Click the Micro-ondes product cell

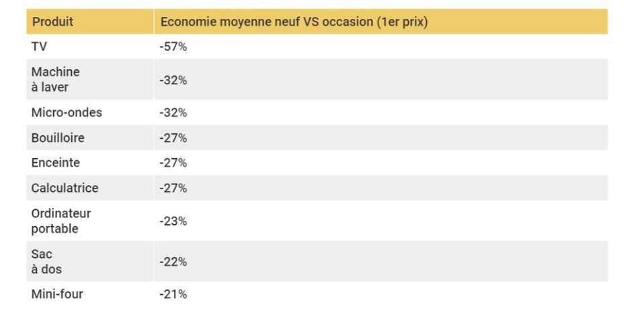pos(67,112)
